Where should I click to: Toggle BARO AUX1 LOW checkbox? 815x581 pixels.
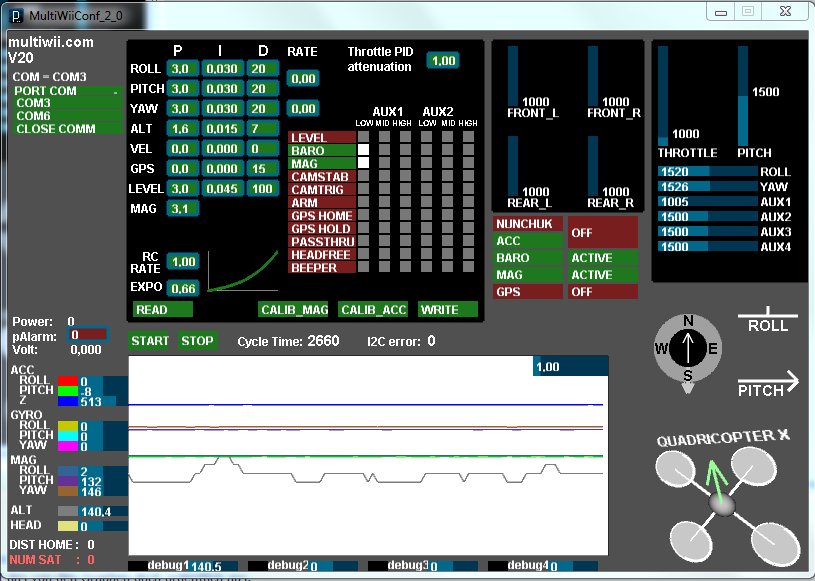pyautogui.click(x=363, y=150)
